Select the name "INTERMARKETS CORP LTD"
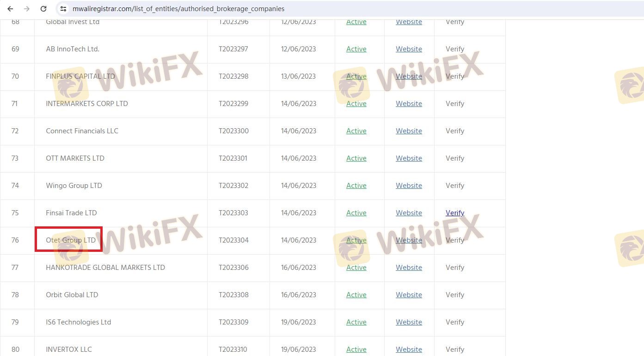The width and height of the screenshot is (644, 356). tap(87, 104)
